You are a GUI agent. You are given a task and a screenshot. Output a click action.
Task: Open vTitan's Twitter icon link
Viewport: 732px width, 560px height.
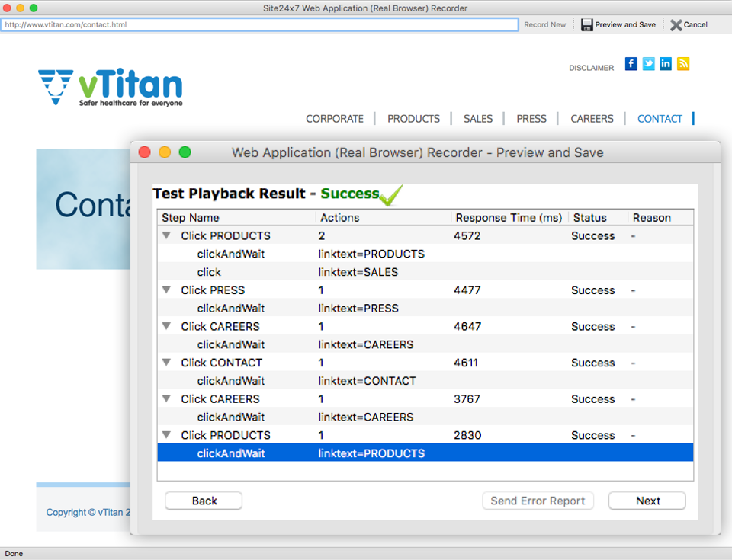click(648, 63)
